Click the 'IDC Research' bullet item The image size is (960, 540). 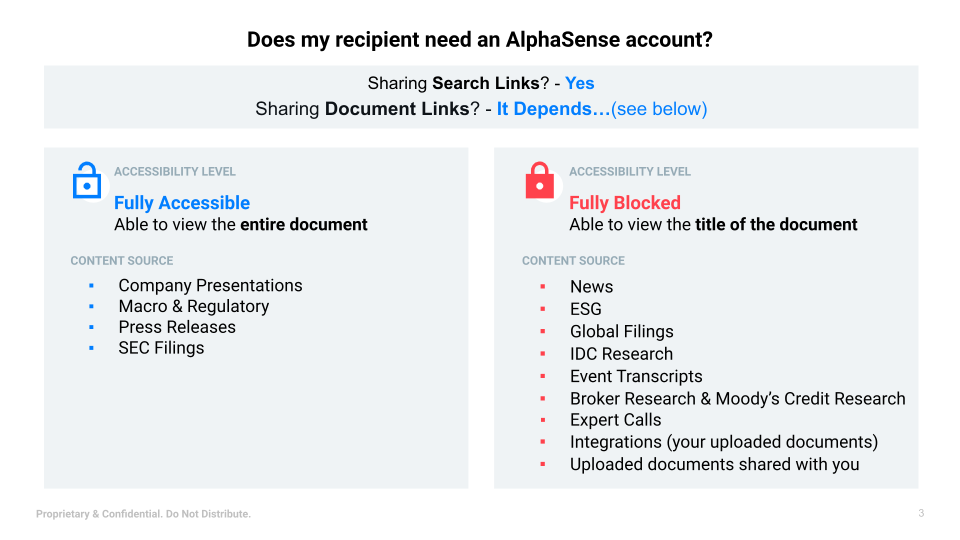pyautogui.click(x=621, y=354)
